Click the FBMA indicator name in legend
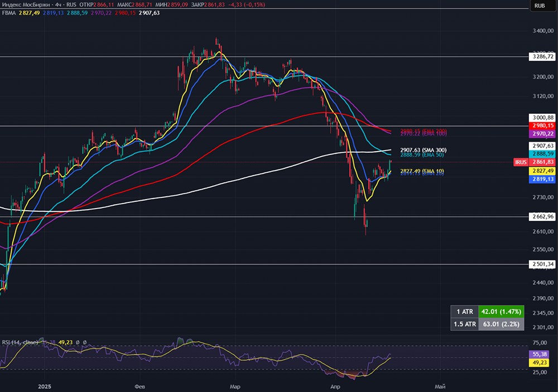 tap(9, 13)
